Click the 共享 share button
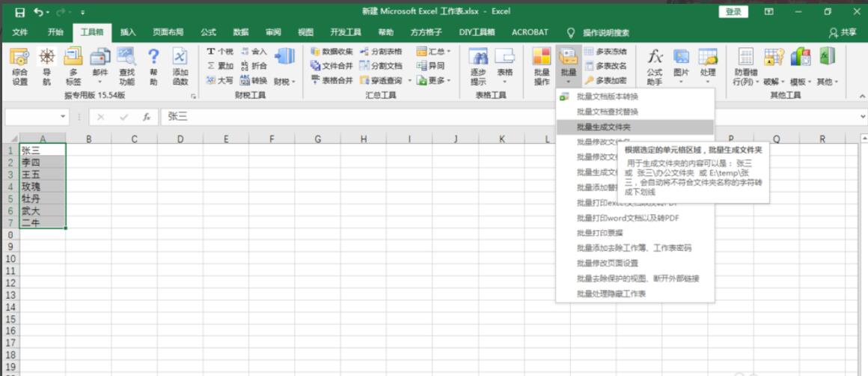 (843, 33)
